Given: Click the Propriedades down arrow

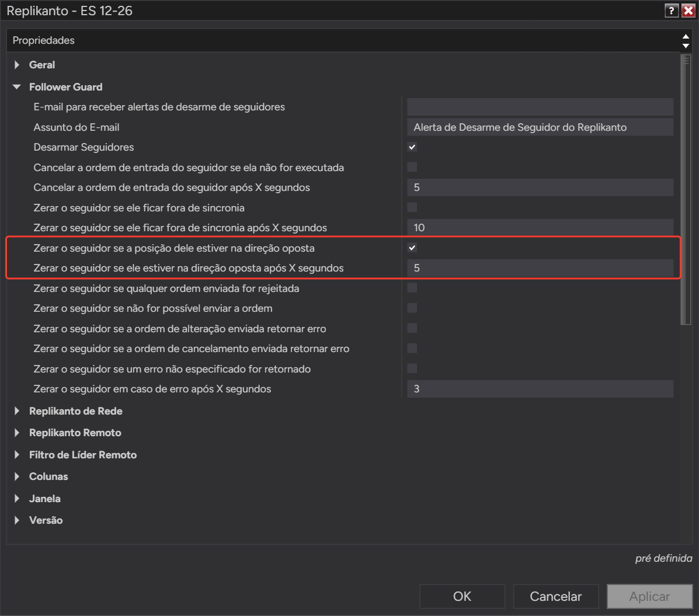Looking at the screenshot, I should 686,46.
